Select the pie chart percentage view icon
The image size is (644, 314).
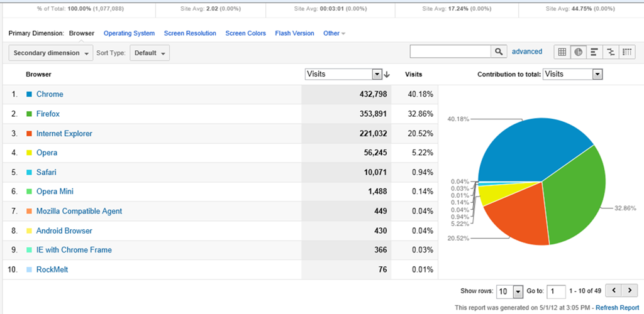pos(578,52)
